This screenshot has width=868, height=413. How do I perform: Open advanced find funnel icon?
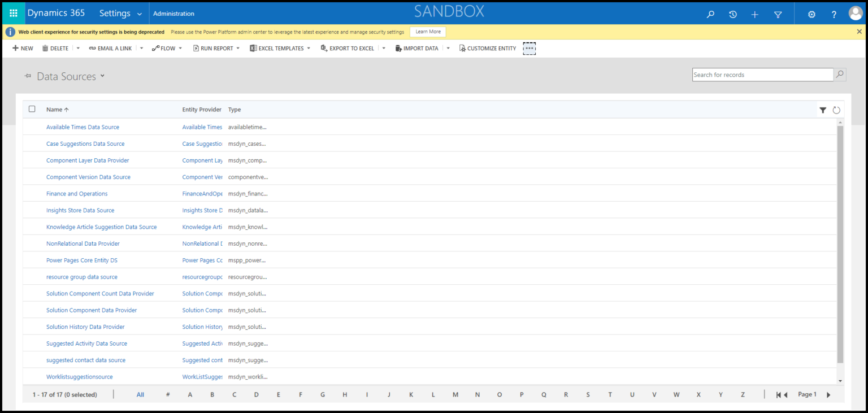click(778, 14)
